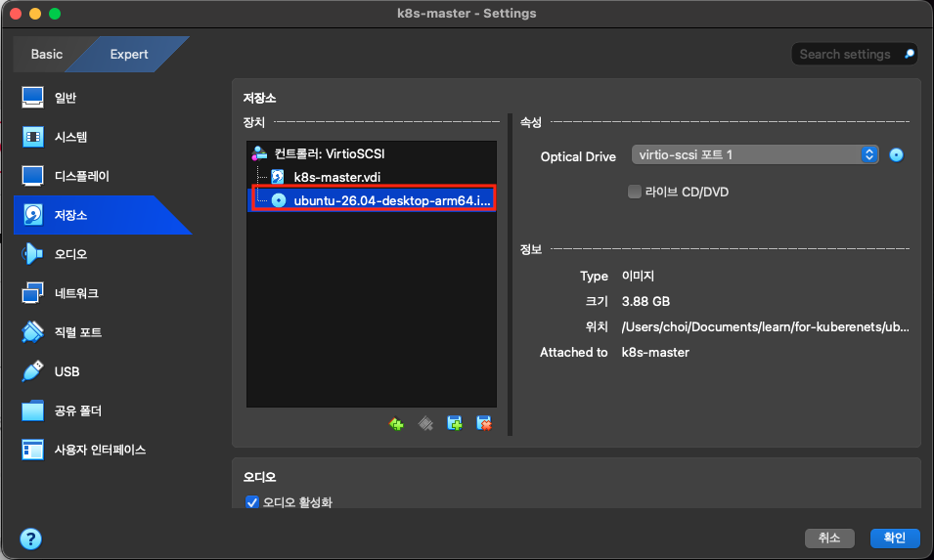Click the 확인 button
Image resolution: width=934 pixels, height=560 pixels.
click(895, 538)
